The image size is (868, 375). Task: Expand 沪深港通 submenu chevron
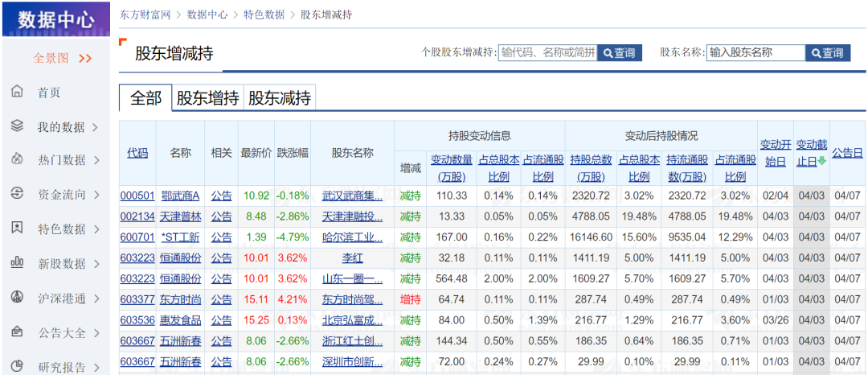point(97,299)
